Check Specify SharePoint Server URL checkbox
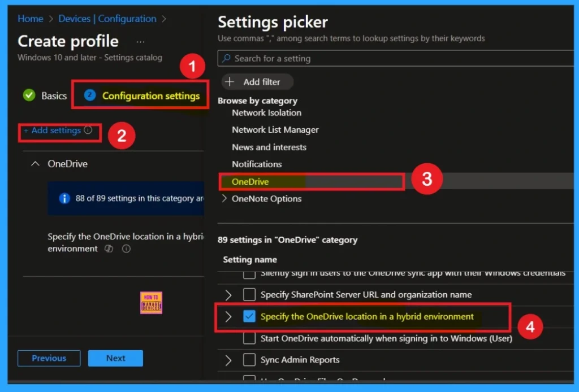579x392 pixels. [x=249, y=295]
